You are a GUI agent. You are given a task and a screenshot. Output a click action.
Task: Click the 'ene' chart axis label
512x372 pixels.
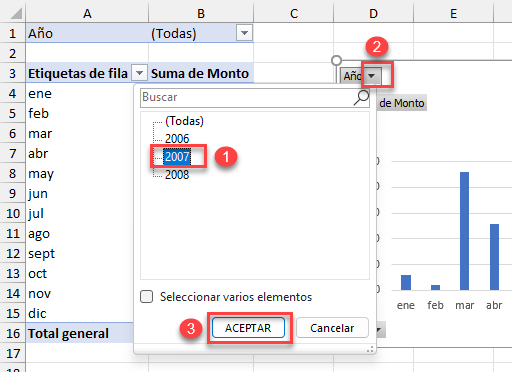[x=406, y=305]
